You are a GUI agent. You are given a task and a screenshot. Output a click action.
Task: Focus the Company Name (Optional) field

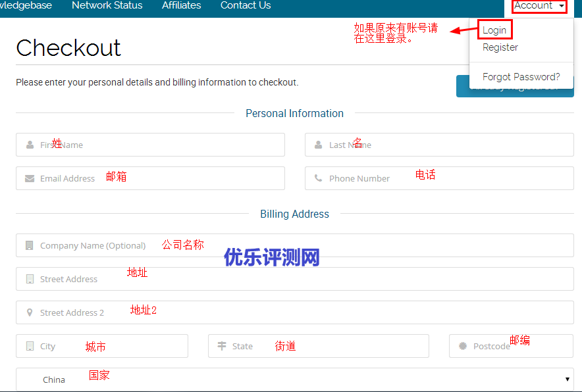(295, 245)
